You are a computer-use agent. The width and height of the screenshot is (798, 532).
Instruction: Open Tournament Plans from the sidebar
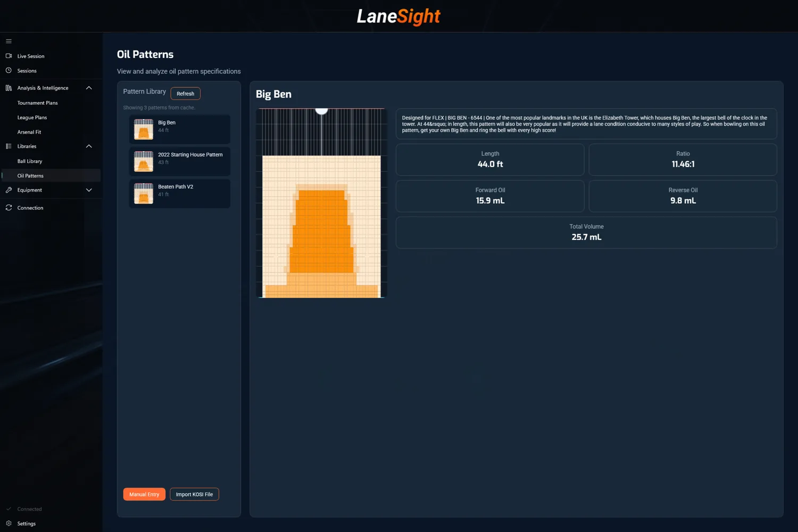37,103
